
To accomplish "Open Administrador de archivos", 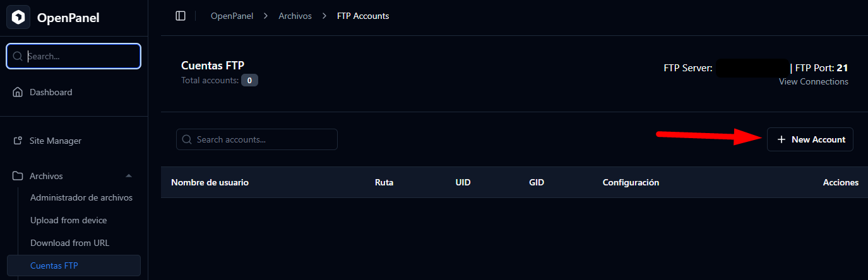I will pos(81,197).
